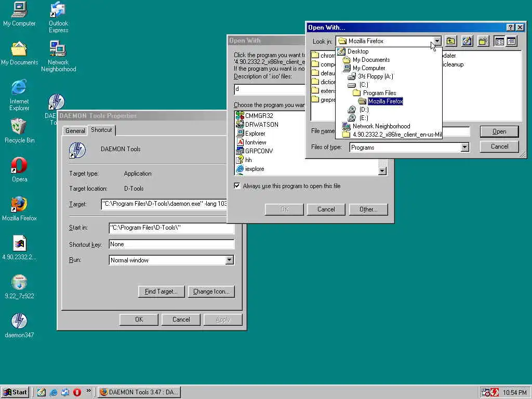
Task: Open the Run Normal window dropdown
Action: pos(229,260)
